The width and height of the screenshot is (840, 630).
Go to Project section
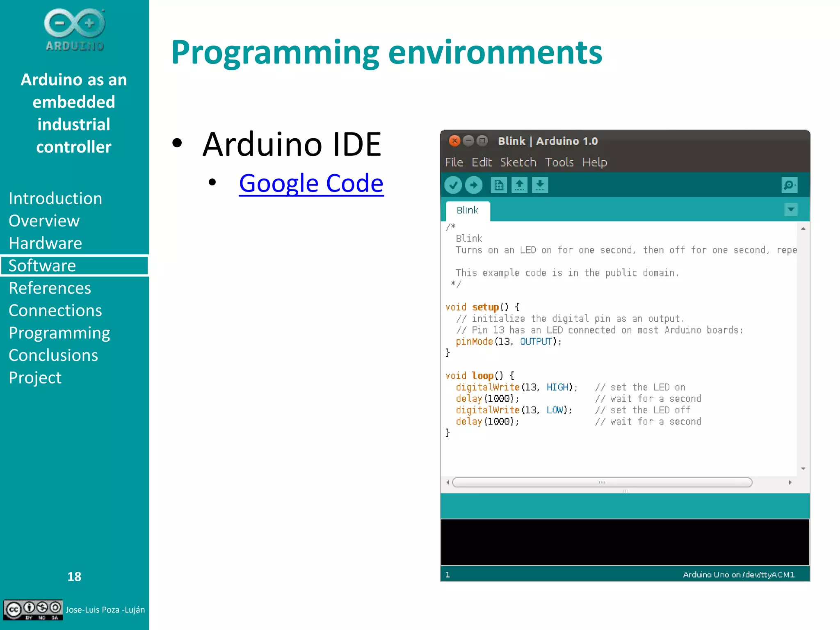(x=35, y=378)
